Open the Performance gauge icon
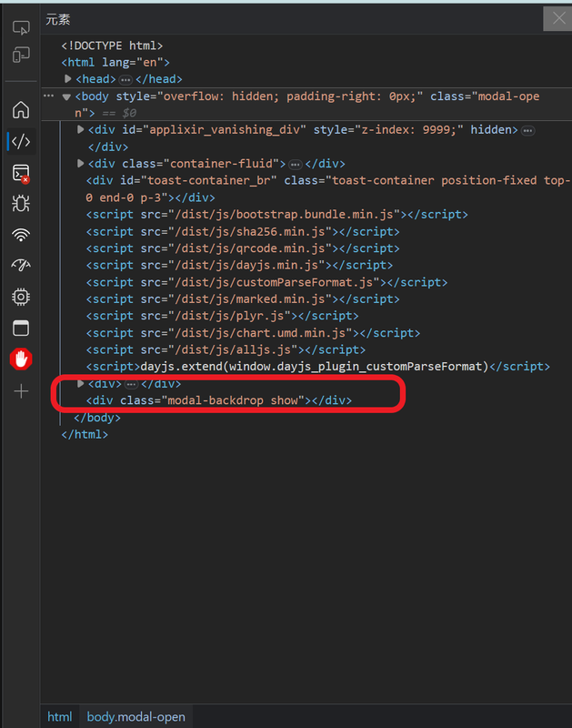Image resolution: width=572 pixels, height=728 pixels. 21,265
